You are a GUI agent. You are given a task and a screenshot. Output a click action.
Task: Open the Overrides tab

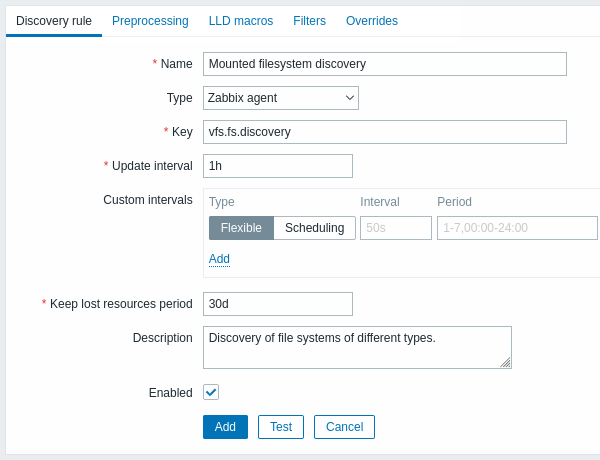tap(372, 21)
